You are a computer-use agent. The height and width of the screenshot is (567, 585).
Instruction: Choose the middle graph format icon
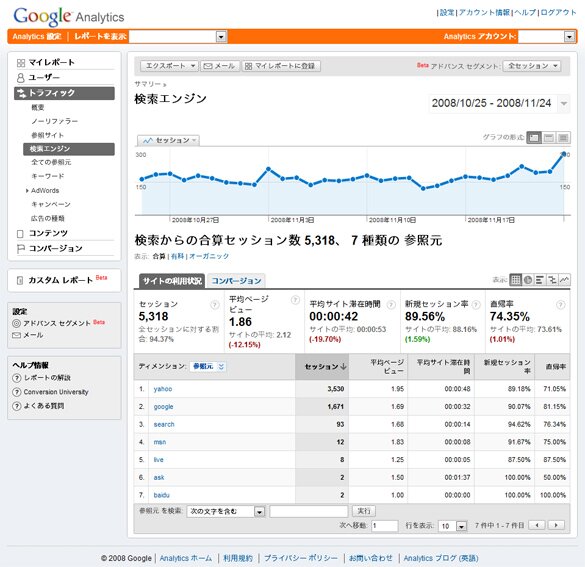tap(548, 138)
